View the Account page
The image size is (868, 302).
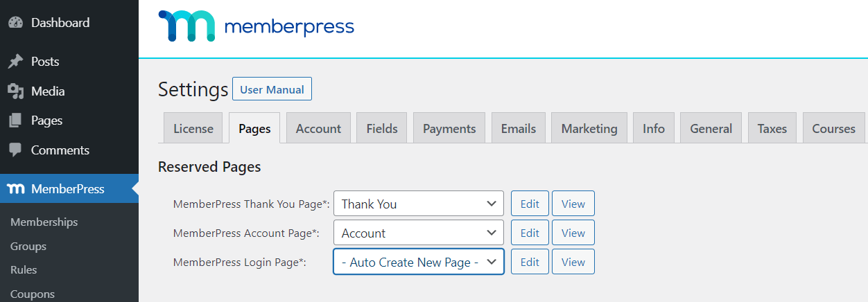(x=573, y=233)
